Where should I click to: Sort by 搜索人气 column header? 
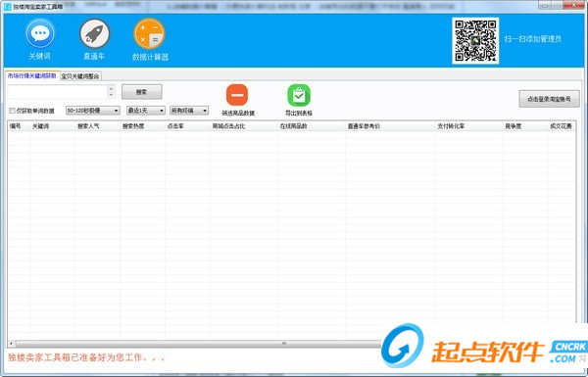pyautogui.click(x=97, y=126)
